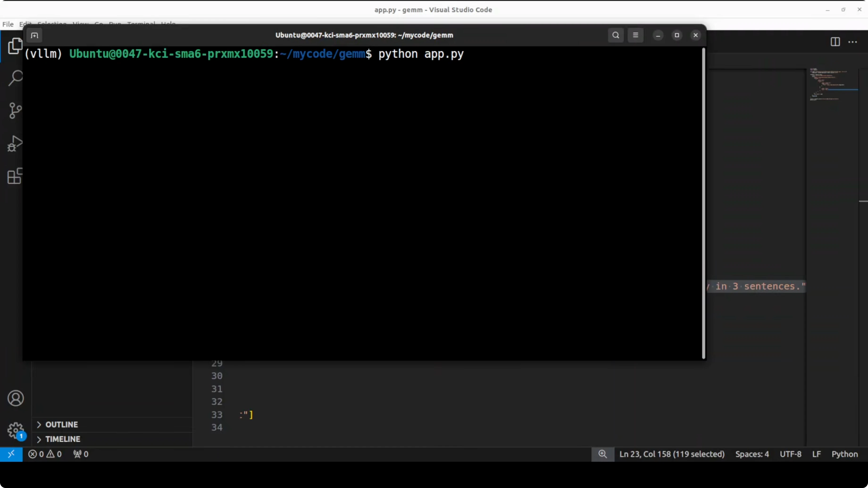Open the hamburger menu in the terminal window

tap(635, 35)
